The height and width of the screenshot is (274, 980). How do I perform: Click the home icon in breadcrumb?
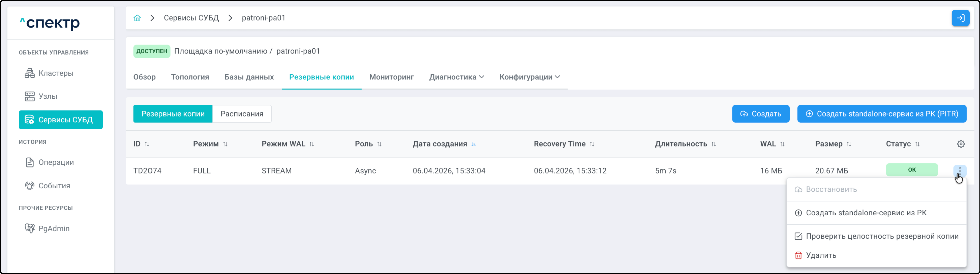tap(137, 18)
